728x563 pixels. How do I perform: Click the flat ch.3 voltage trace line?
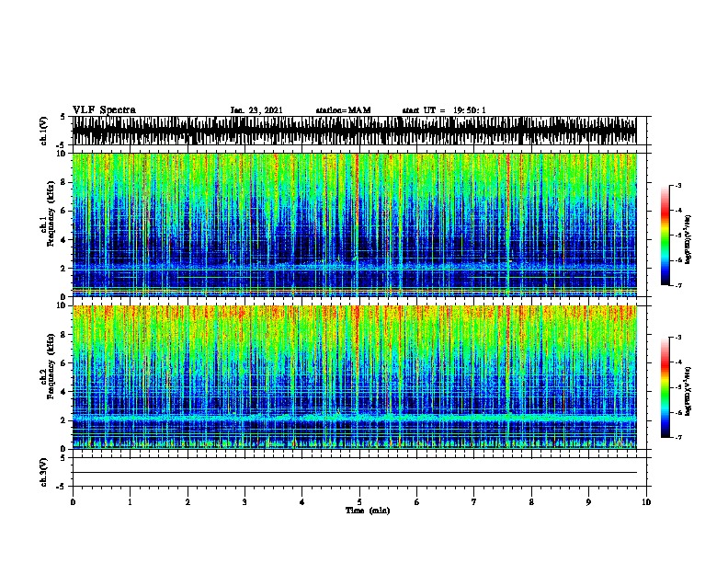coord(355,473)
